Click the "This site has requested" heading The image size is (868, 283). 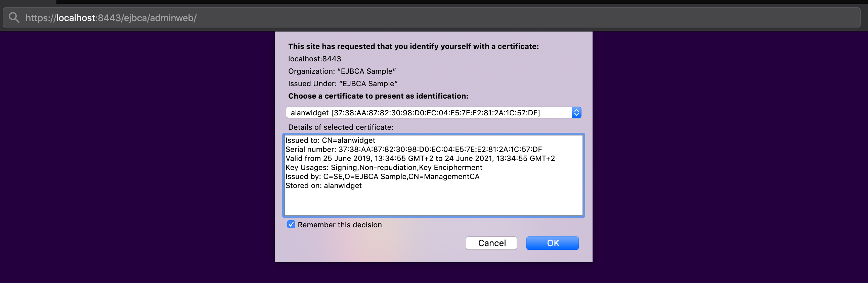coord(413,46)
